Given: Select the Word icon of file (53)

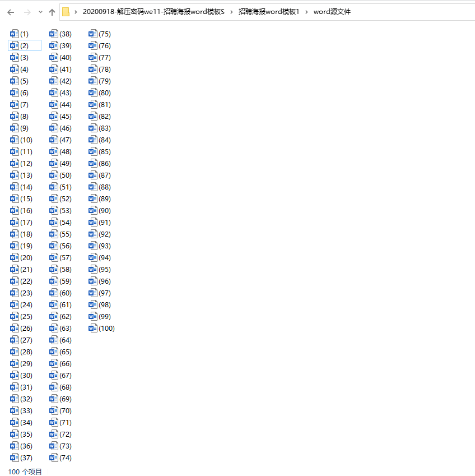Looking at the screenshot, I should [x=53, y=210].
